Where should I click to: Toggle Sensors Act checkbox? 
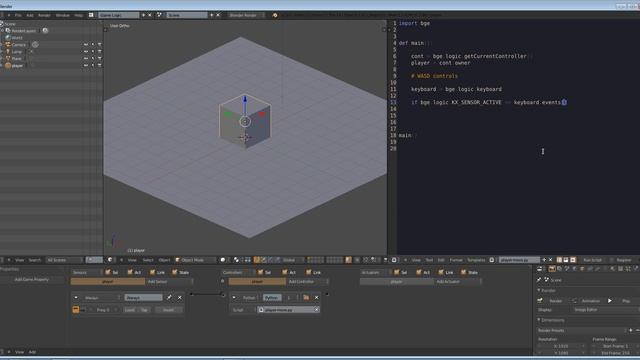point(130,272)
